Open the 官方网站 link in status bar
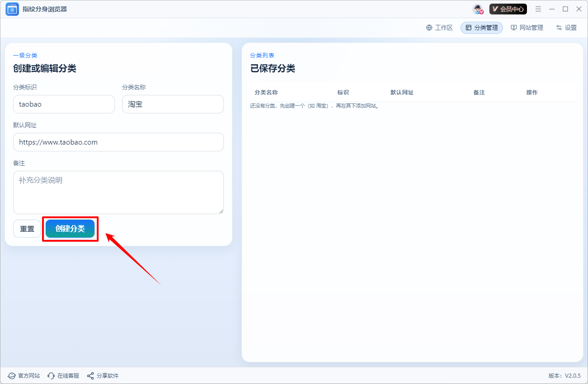 (24, 376)
